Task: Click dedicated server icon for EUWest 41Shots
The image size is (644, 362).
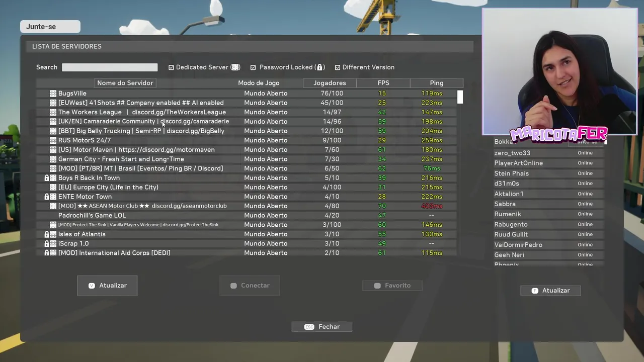Action: (x=53, y=103)
